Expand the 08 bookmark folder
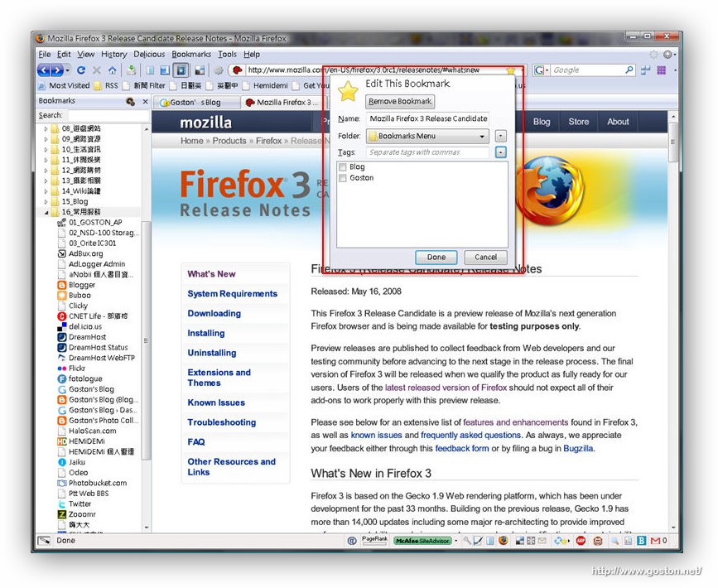 pyautogui.click(x=46, y=128)
